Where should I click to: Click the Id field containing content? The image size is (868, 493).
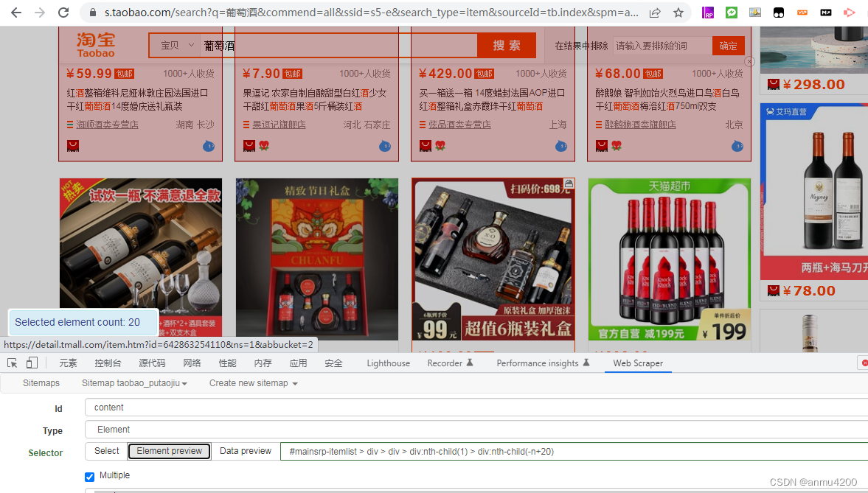tap(476, 408)
